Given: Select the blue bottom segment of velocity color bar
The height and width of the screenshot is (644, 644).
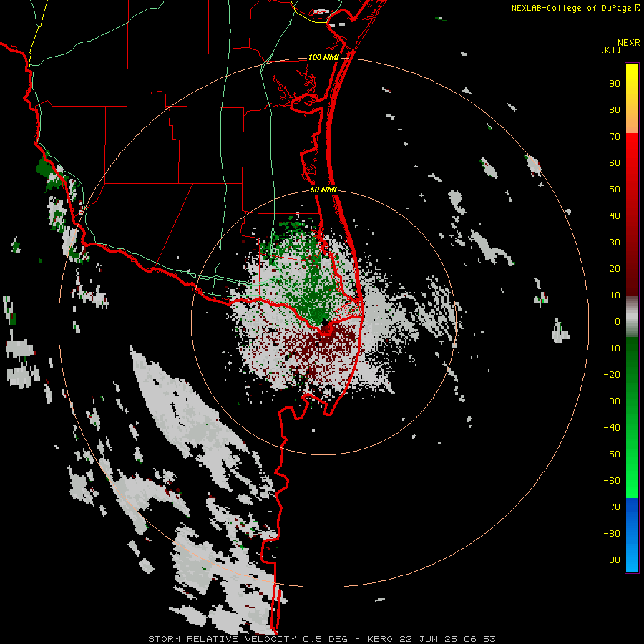Looking at the screenshot, I should click(632, 535).
